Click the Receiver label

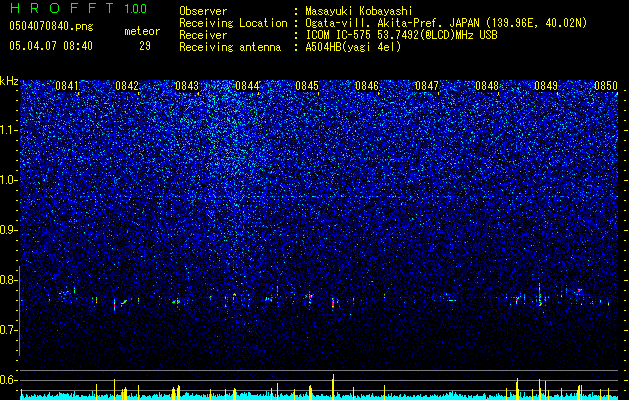[203, 35]
